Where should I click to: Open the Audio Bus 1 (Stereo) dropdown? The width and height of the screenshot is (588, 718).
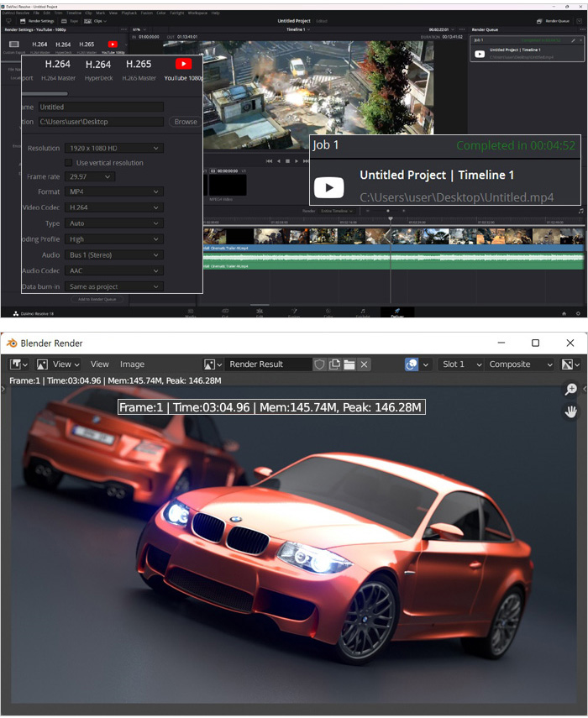(x=113, y=255)
